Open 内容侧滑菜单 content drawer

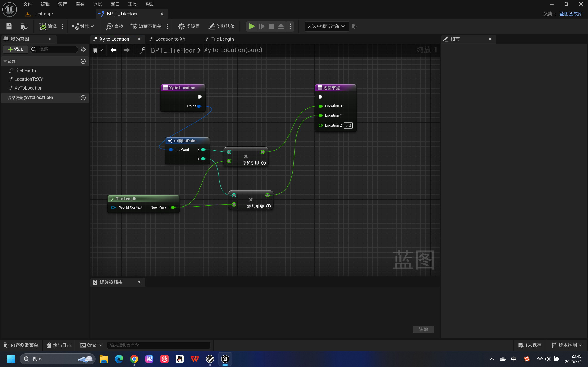click(21, 345)
